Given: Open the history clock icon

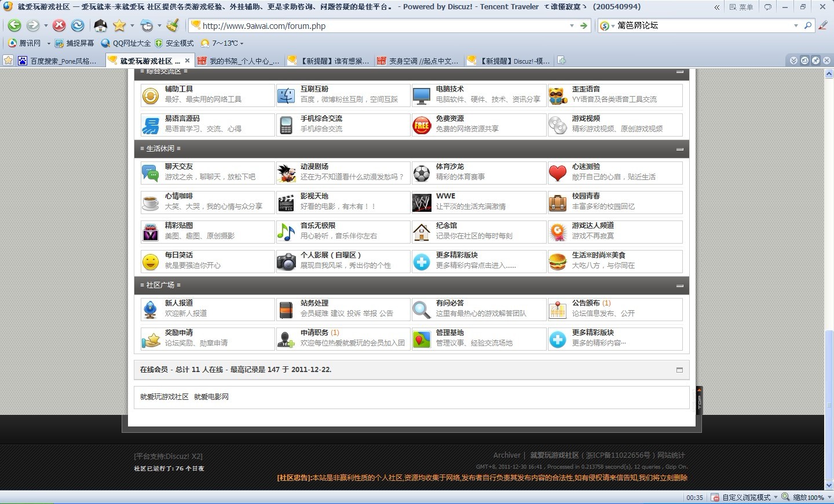Looking at the screenshot, I should (x=147, y=25).
